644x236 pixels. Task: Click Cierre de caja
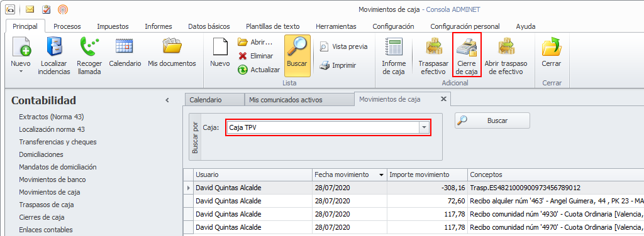[x=467, y=56]
